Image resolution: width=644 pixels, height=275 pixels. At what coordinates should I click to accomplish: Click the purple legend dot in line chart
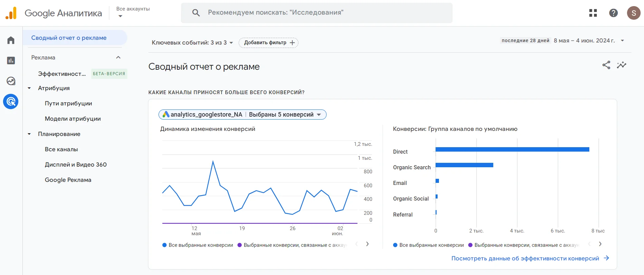[x=240, y=245]
